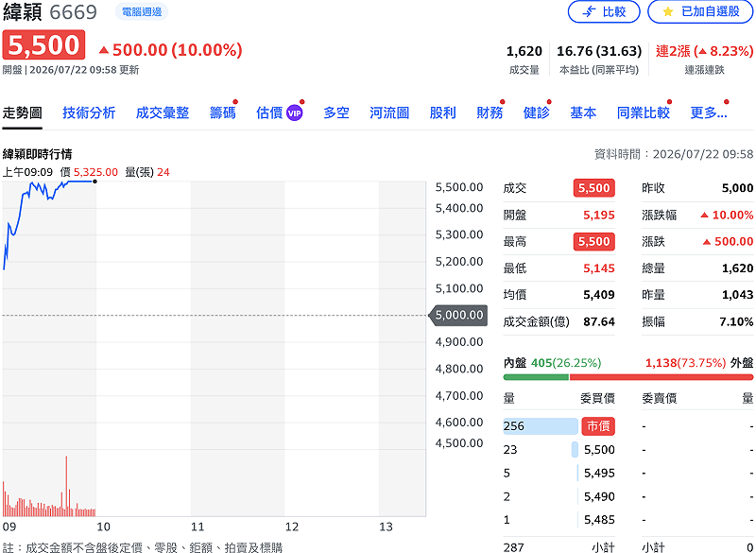
Task: Click the 5,500 bid price row
Action: [559, 450]
